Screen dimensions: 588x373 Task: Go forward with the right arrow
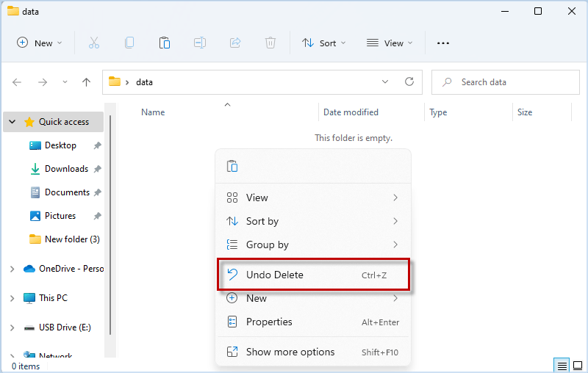click(x=43, y=82)
